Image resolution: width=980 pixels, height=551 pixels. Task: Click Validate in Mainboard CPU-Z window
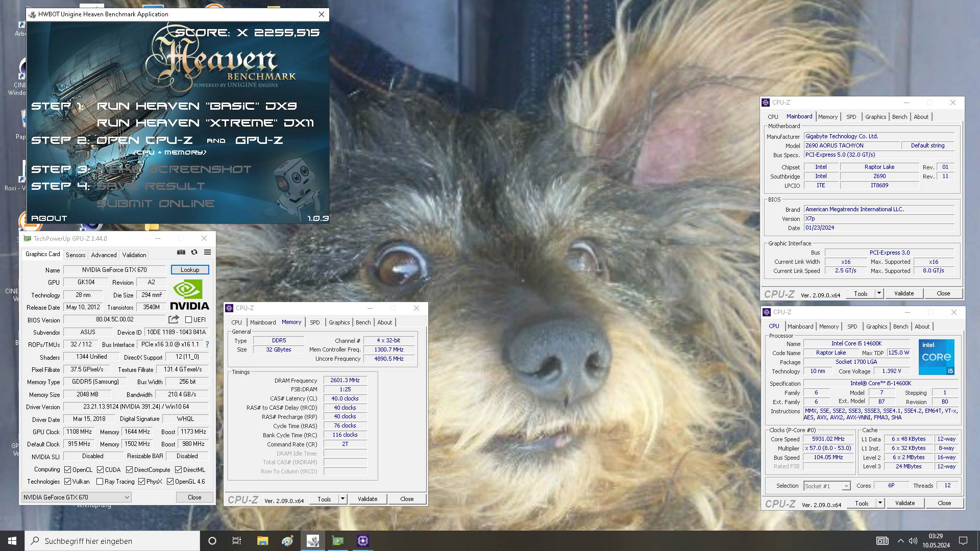click(x=904, y=293)
